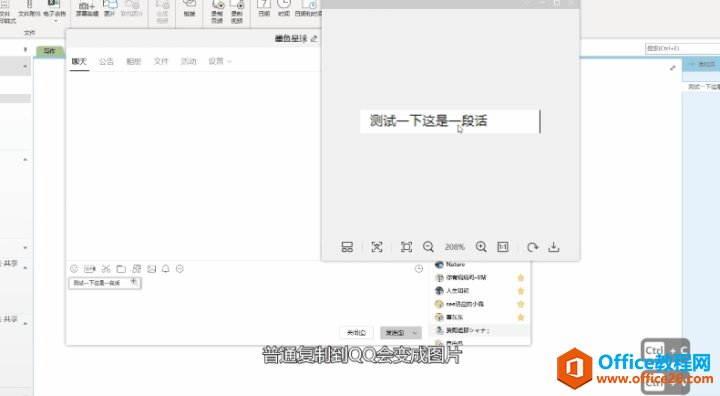This screenshot has width=720, height=396.
Task: Click the zoom out magnifier in image viewer
Action: pos(428,247)
